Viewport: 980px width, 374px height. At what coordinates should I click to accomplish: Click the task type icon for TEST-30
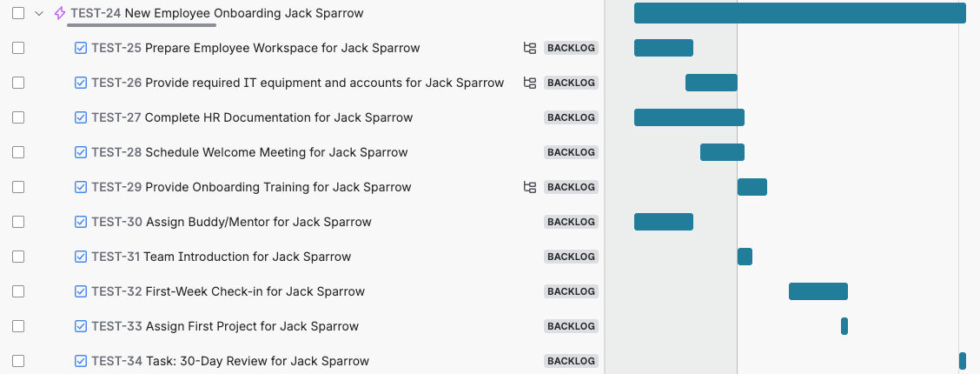(81, 222)
